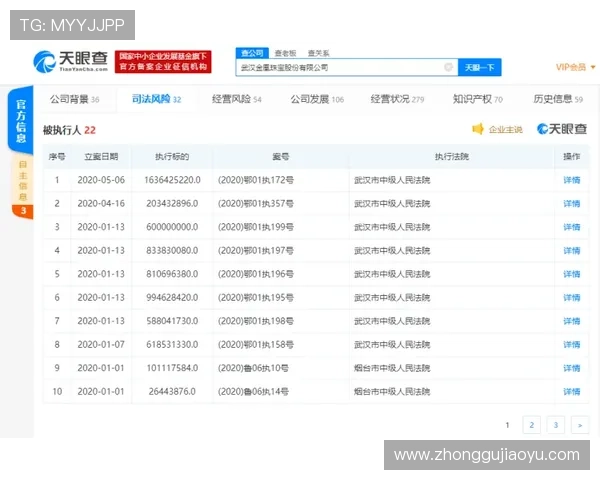Clear the search box with the X icon
The image size is (600, 480).
pyautogui.click(x=448, y=67)
